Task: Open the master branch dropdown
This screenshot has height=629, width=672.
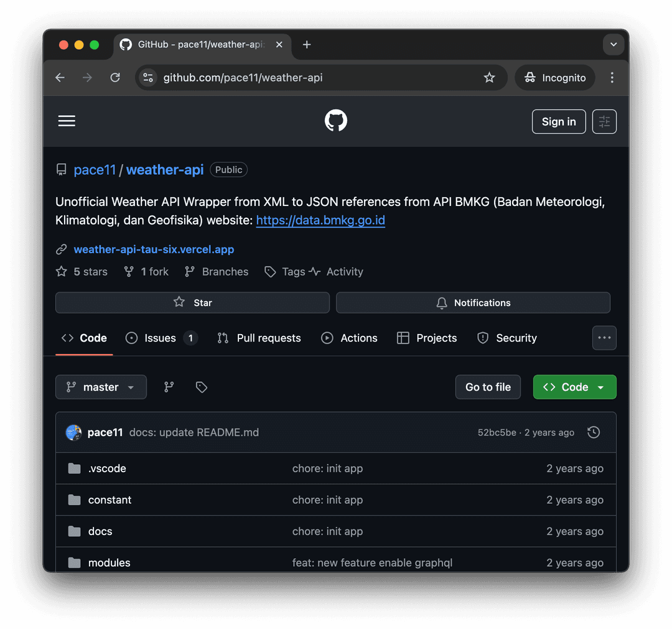Action: [101, 387]
